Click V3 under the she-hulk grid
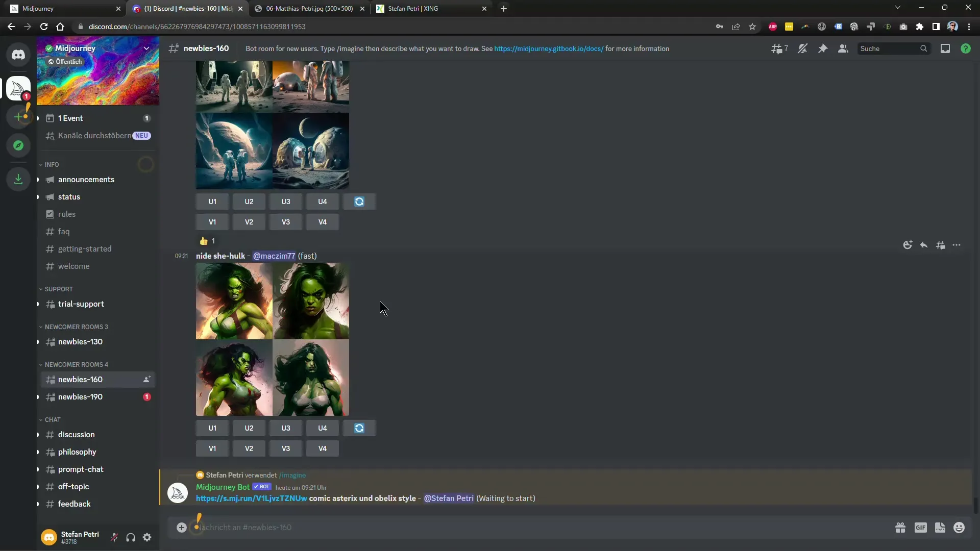Screen dimensions: 980x551 [x=286, y=448]
